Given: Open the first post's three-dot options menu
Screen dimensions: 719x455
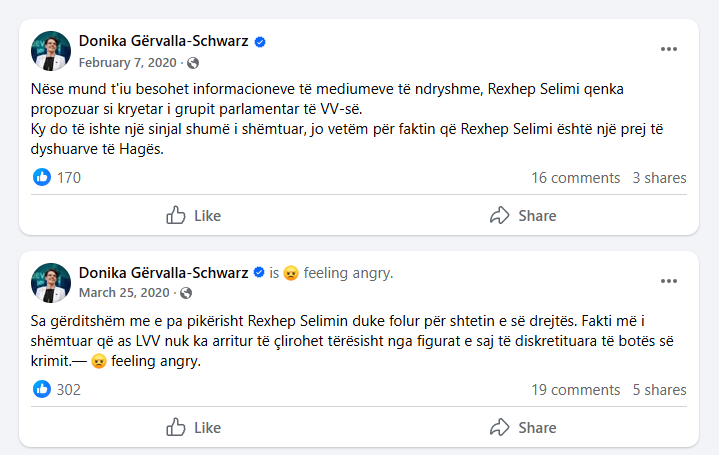Looking at the screenshot, I should pyautogui.click(x=669, y=49).
